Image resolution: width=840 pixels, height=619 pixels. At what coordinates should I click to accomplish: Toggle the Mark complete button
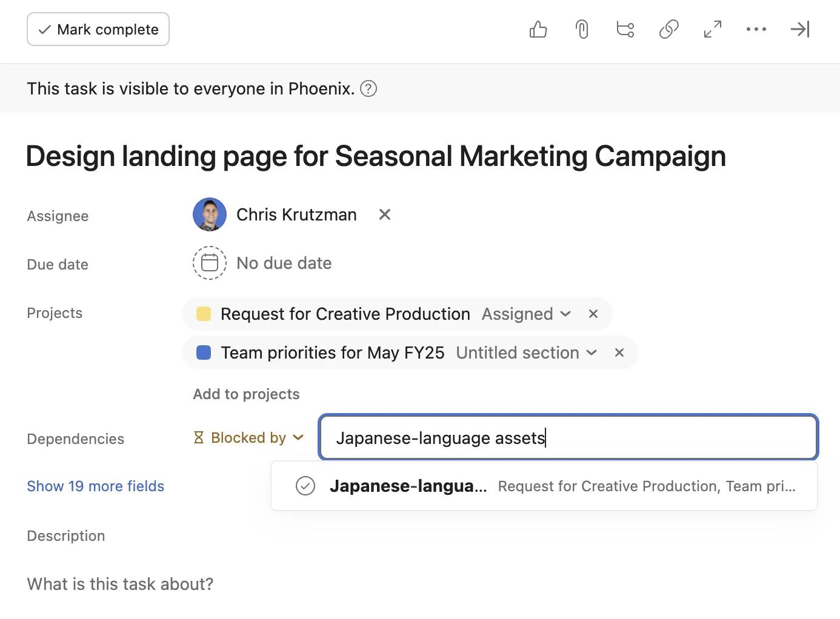click(x=98, y=29)
